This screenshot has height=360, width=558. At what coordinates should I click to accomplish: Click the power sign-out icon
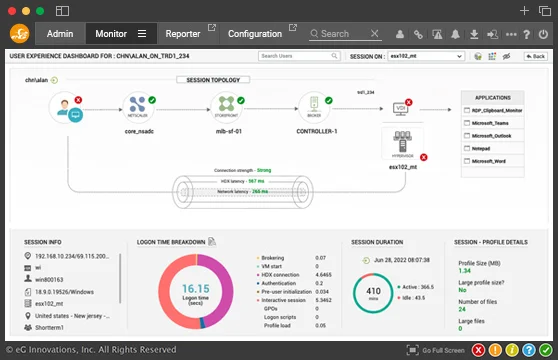click(x=543, y=34)
